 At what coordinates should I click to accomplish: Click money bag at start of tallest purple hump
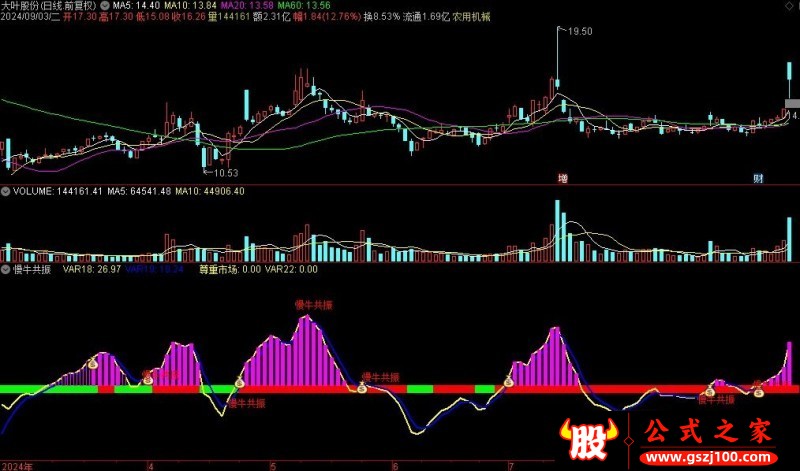240,381
